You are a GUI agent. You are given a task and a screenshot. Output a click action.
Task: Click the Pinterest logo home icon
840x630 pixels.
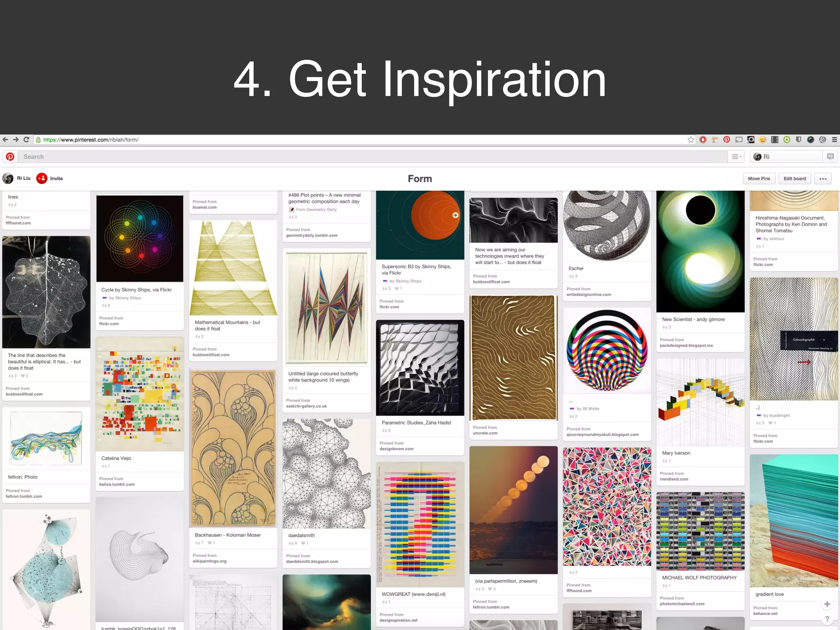click(x=10, y=157)
